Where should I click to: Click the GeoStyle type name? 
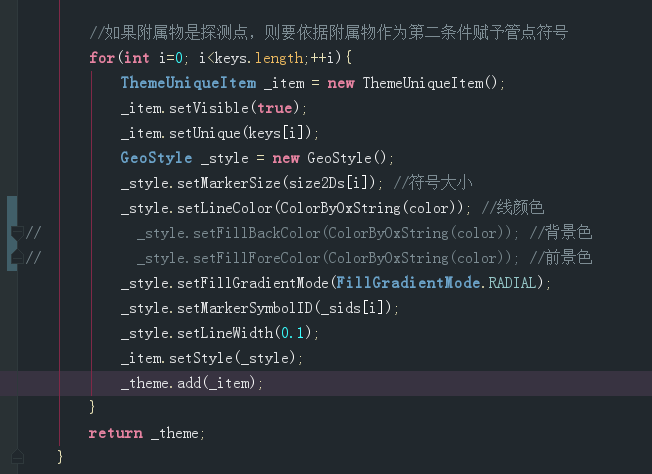tap(156, 158)
